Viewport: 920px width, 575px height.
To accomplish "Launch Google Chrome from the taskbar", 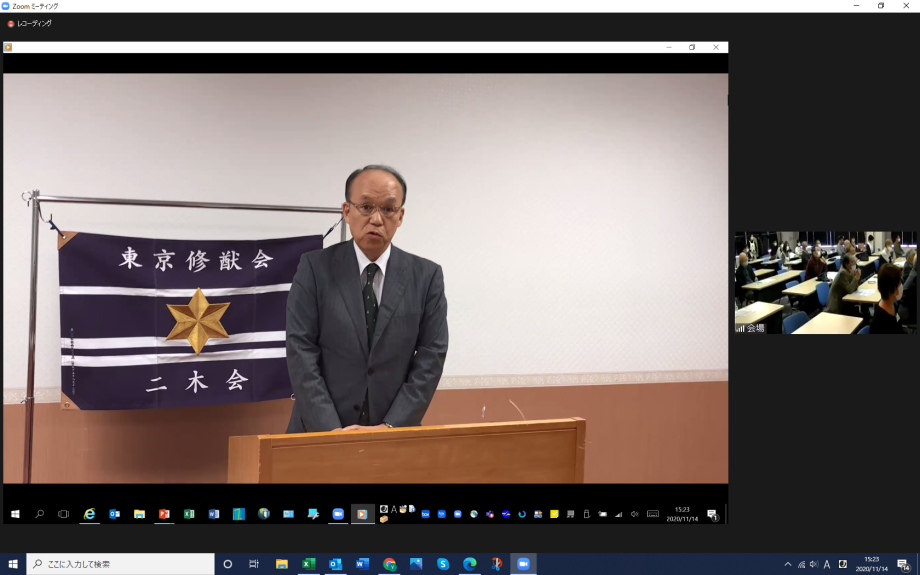I will tap(389, 564).
